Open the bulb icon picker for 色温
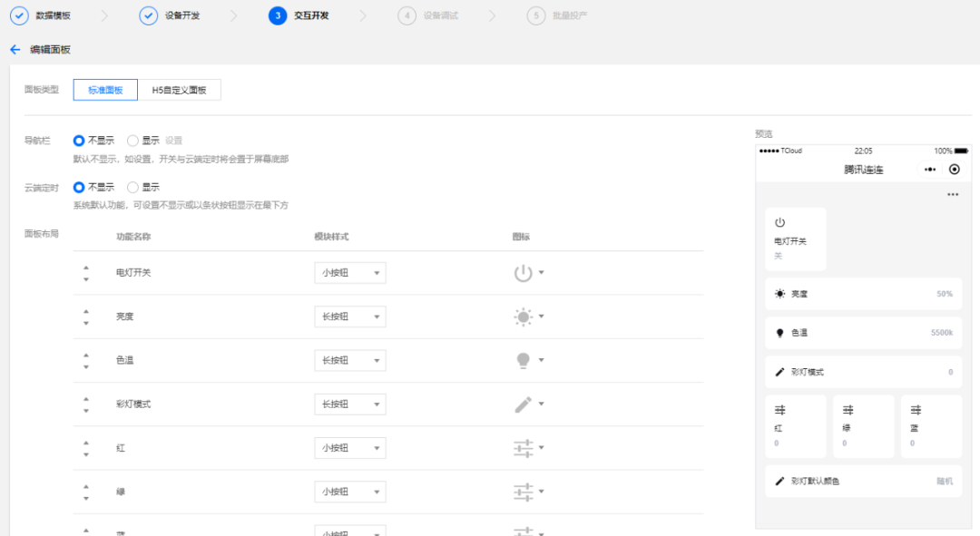 [529, 360]
